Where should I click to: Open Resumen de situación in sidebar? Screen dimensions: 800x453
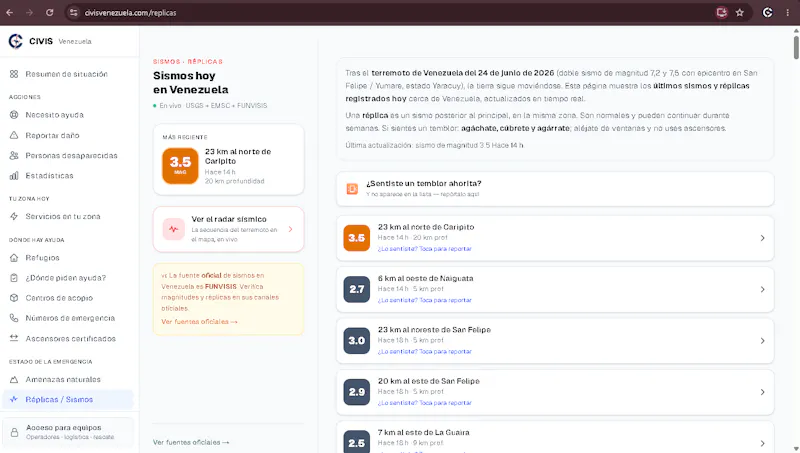pyautogui.click(x=67, y=74)
